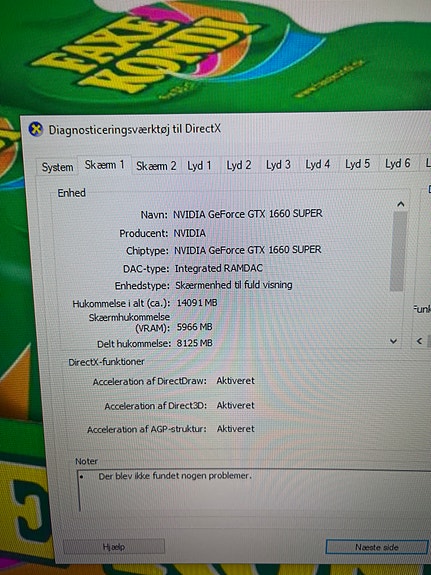
Task: Click the DirectX diagnostic tool title icon
Action: click(x=36, y=129)
